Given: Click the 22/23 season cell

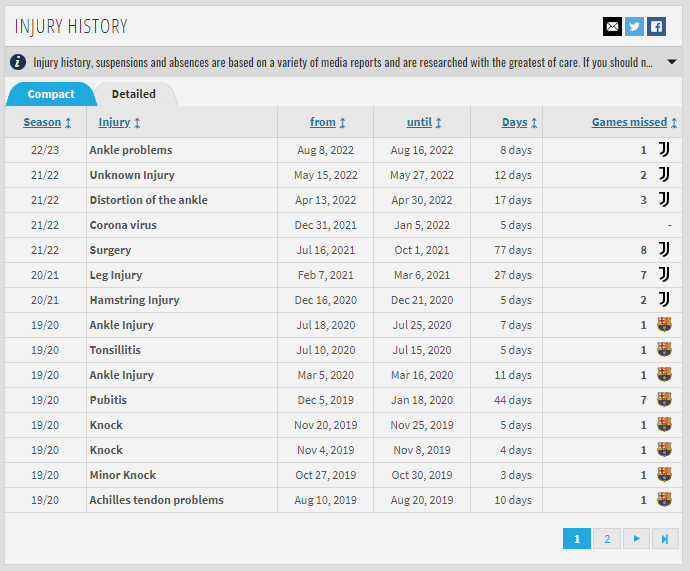Looking at the screenshot, I should tap(44, 150).
